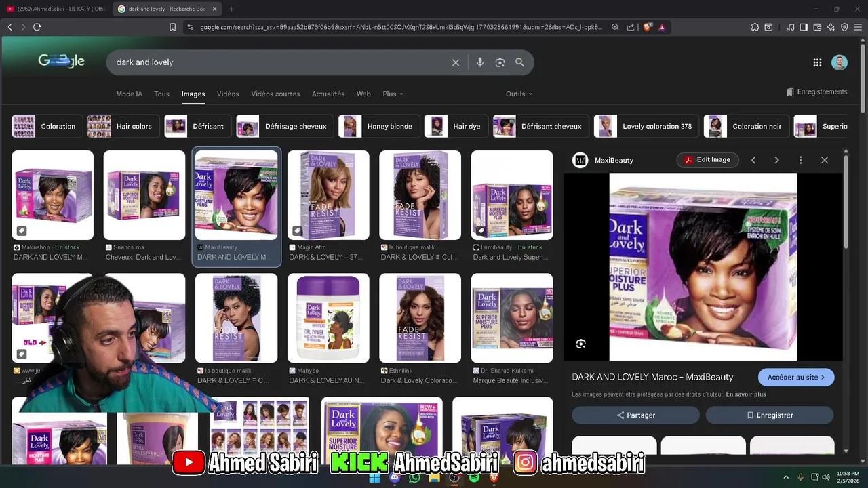Open the page zoom magnifier in address bar
The height and width of the screenshot is (488, 868).
point(615,27)
